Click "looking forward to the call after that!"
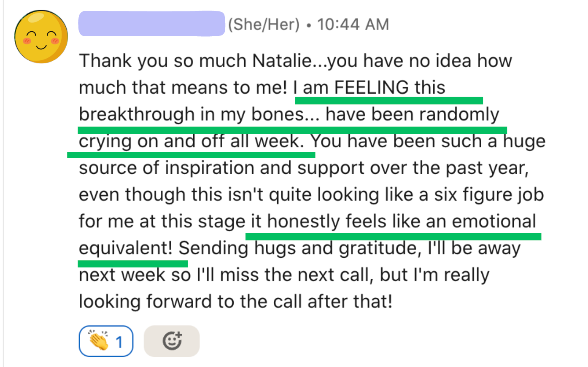Viewport: 588px width, 367px height. (x=235, y=302)
